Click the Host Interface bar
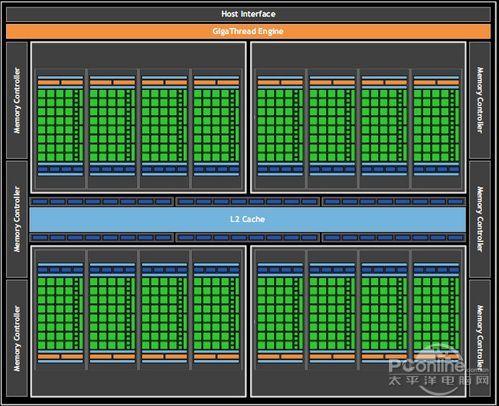499x406 pixels. (x=248, y=14)
